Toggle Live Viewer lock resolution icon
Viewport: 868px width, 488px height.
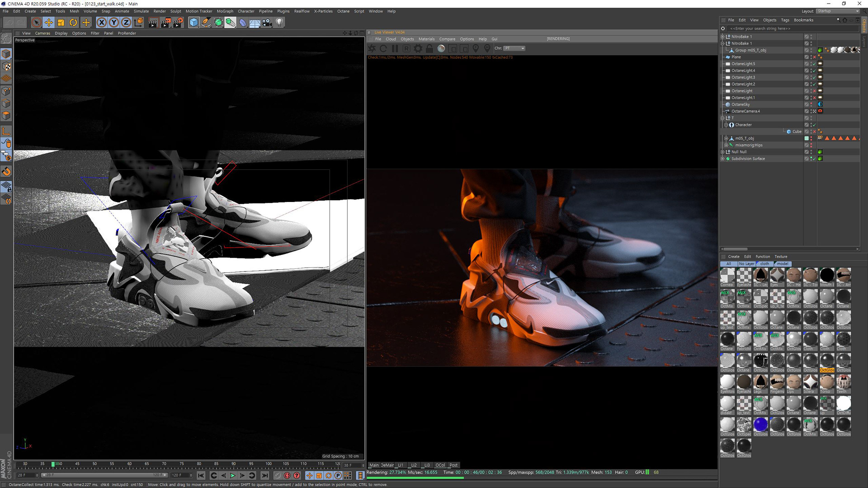click(x=429, y=48)
